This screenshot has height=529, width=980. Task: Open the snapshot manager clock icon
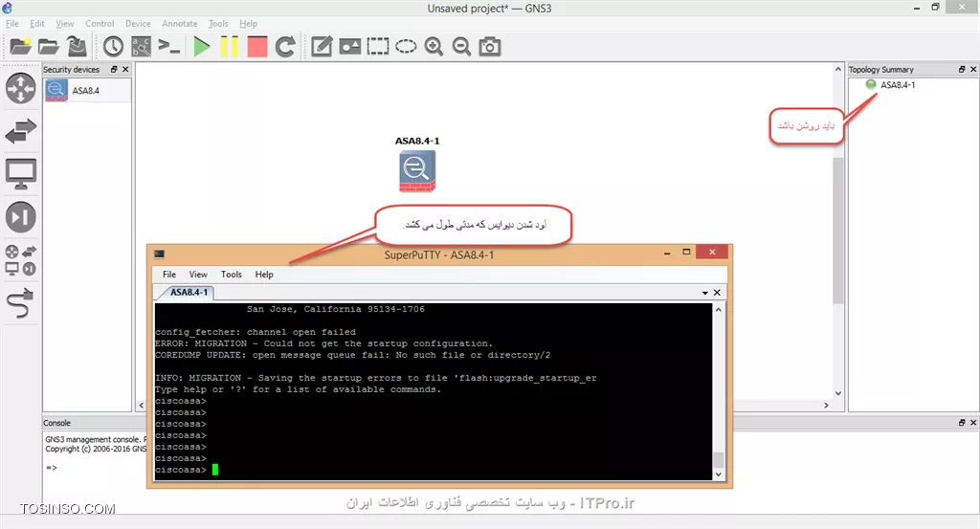pyautogui.click(x=113, y=46)
